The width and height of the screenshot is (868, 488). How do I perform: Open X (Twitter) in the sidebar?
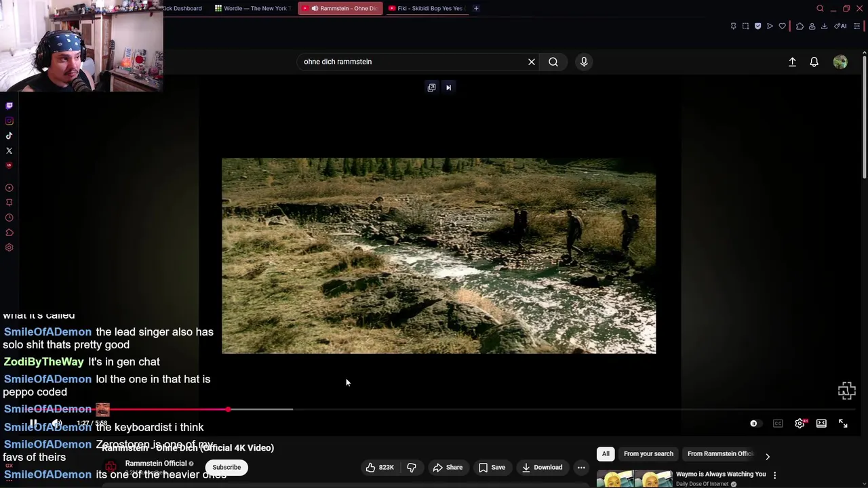tap(9, 150)
